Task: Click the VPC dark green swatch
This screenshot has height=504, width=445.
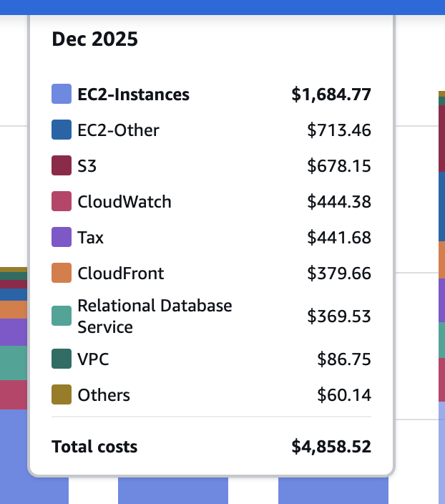Action: 62,359
